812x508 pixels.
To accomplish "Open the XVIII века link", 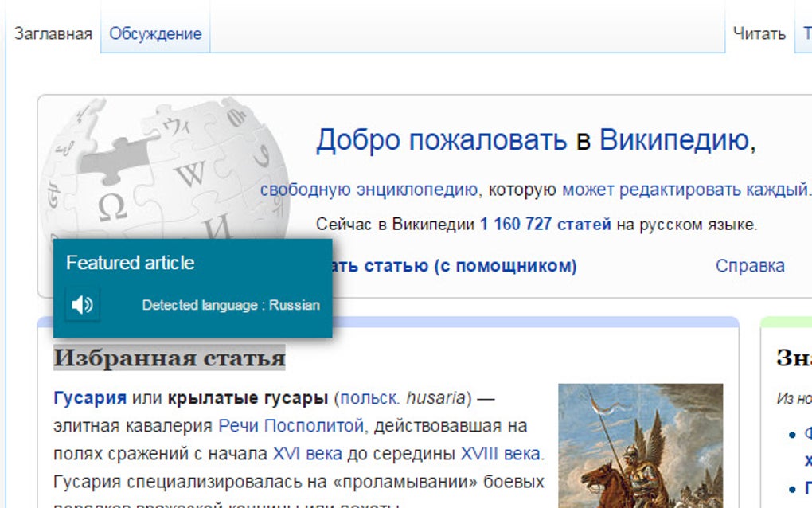I will (501, 454).
